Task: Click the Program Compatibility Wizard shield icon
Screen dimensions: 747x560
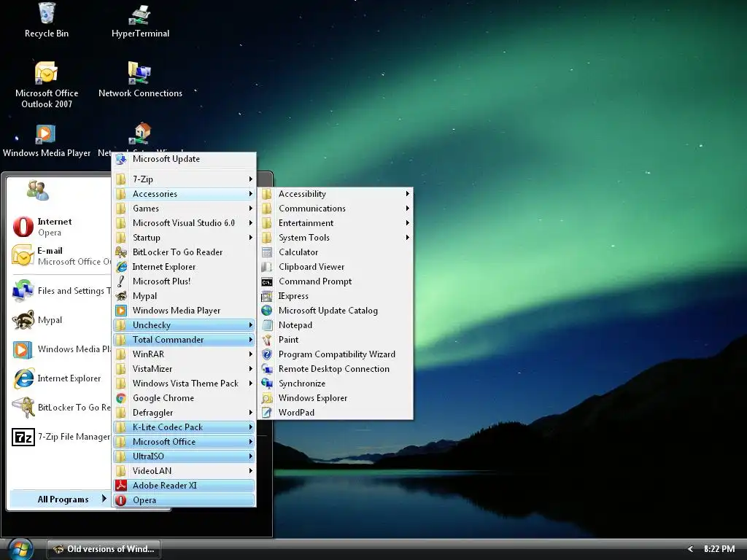Action: pyautogui.click(x=267, y=354)
